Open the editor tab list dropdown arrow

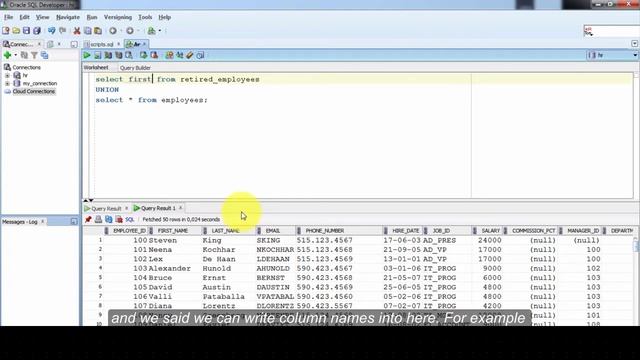[634, 44]
